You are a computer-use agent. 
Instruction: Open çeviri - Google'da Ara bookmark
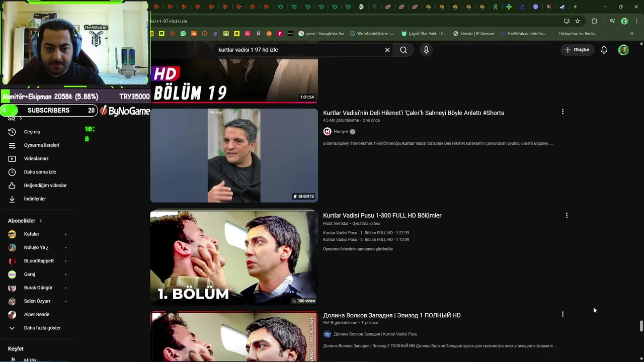(x=321, y=34)
